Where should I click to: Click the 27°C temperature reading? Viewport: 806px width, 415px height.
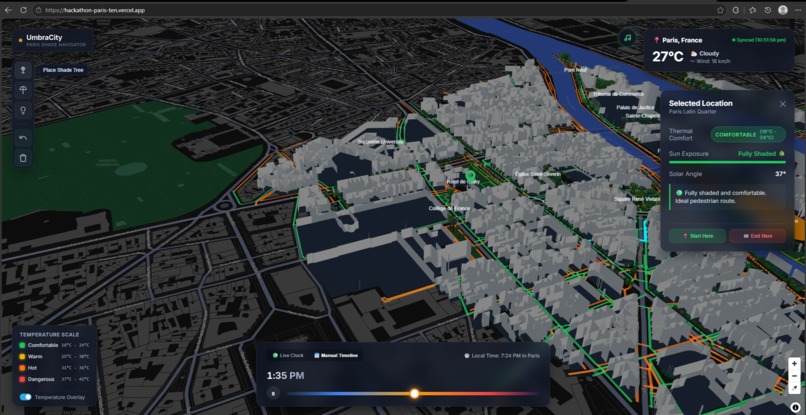coord(668,57)
